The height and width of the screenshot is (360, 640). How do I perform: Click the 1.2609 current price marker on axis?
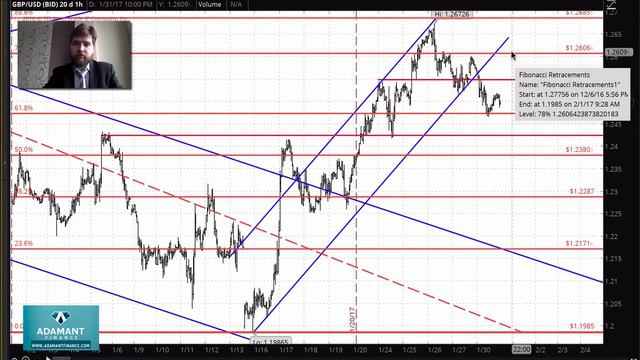pos(618,52)
